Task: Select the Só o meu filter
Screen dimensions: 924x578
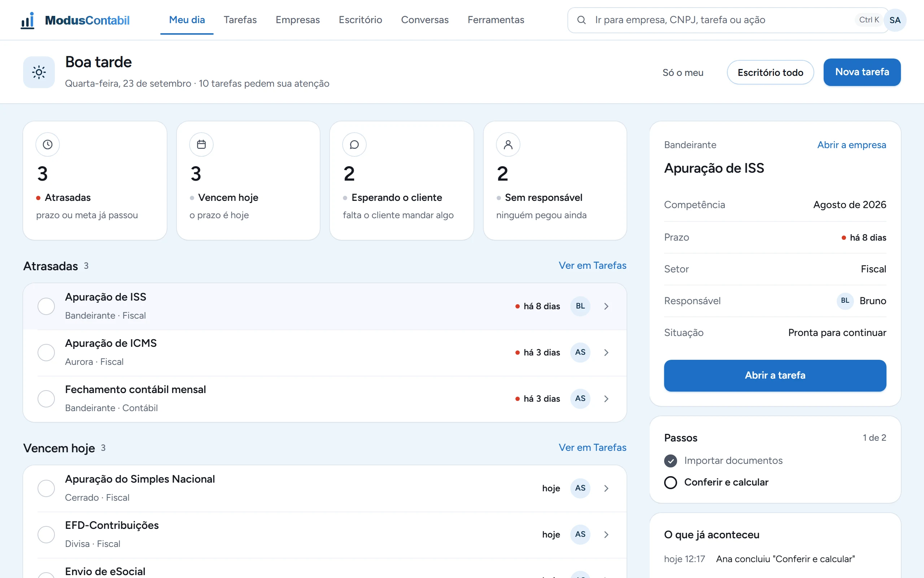Action: coord(683,72)
